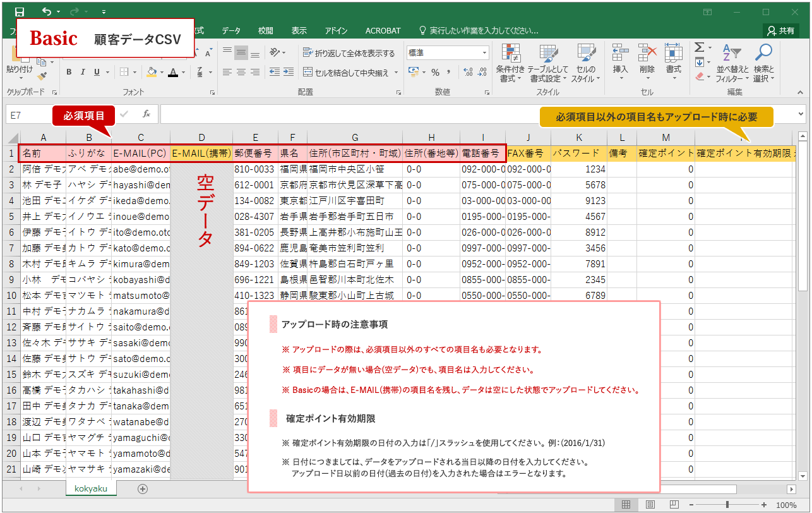Image resolution: width=812 pixels, height=513 pixels.
Task: Open 並べ替えとフィルター menu
Action: (732, 63)
